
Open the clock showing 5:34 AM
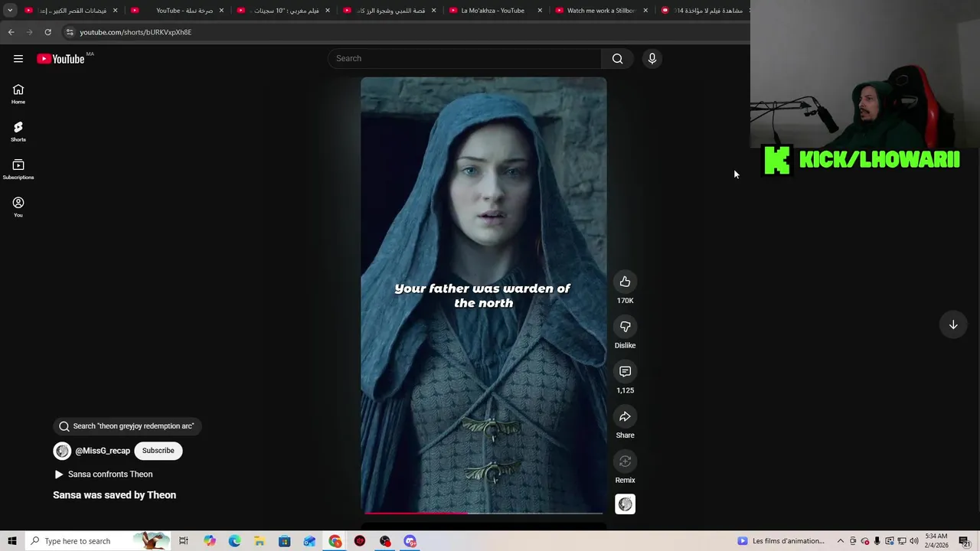(936, 541)
